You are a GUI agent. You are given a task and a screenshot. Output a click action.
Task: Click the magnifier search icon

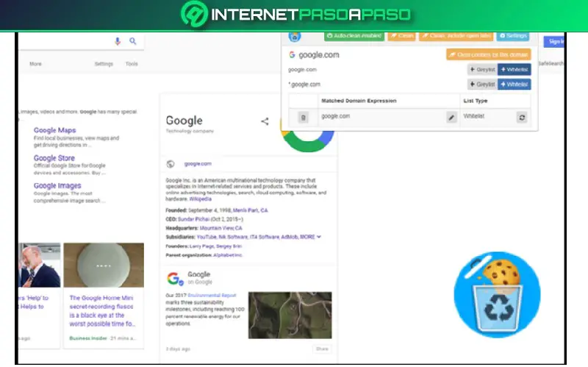point(133,41)
